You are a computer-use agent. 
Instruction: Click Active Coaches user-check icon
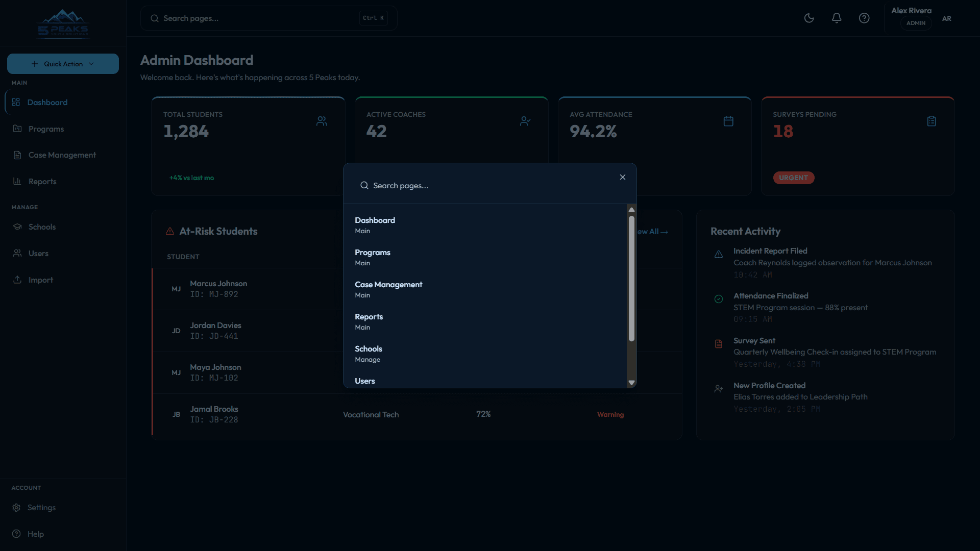coord(525,121)
